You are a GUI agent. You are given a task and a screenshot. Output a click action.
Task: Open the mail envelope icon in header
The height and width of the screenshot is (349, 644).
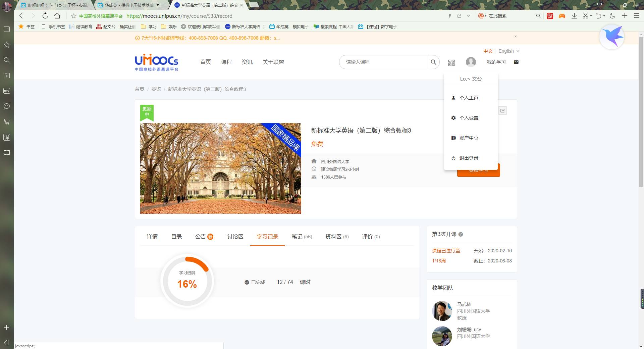pyautogui.click(x=516, y=62)
